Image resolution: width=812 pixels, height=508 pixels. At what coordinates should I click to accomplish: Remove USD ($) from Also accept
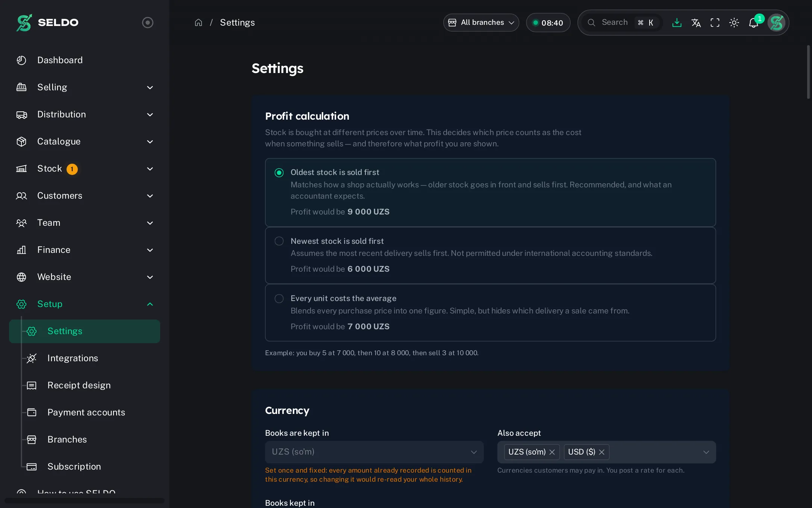(x=601, y=452)
